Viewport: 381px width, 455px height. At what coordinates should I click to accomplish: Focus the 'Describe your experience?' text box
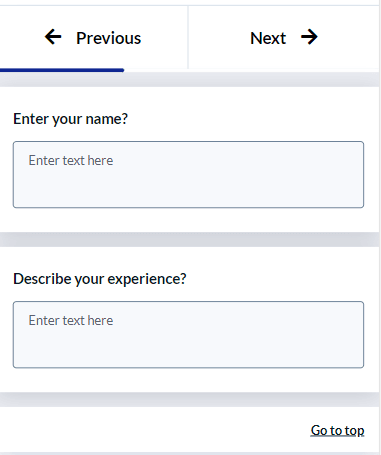188,335
